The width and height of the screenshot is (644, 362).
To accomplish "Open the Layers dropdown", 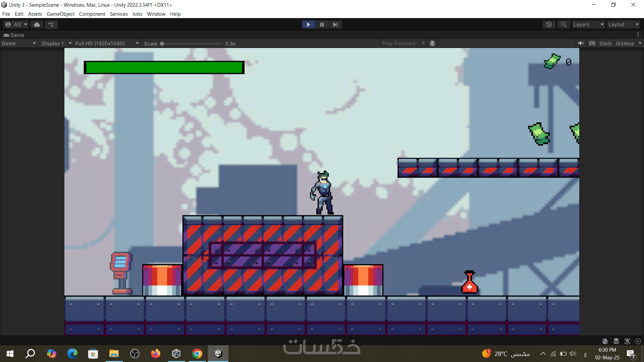I will pos(588,24).
